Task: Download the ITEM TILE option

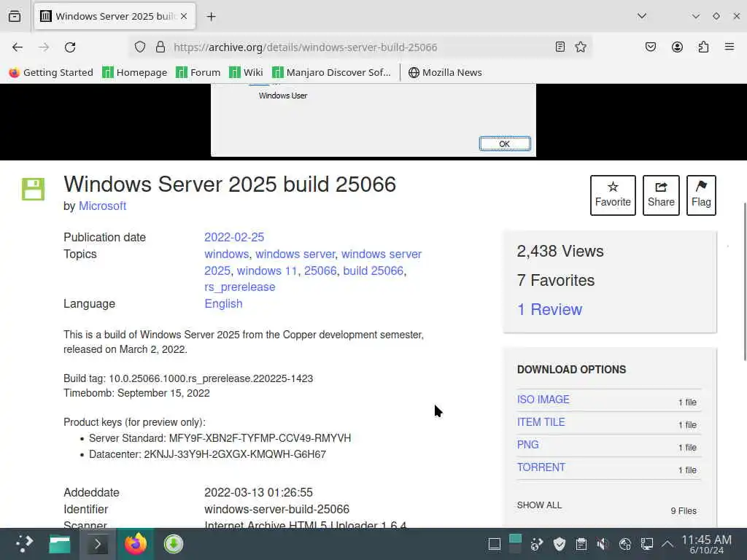Action: [x=541, y=422]
